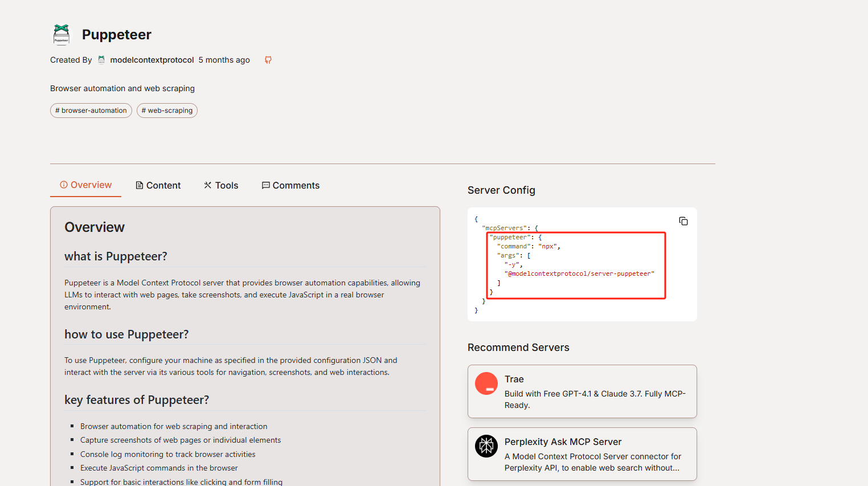
Task: Click the Perplexity card description text
Action: tap(593, 462)
